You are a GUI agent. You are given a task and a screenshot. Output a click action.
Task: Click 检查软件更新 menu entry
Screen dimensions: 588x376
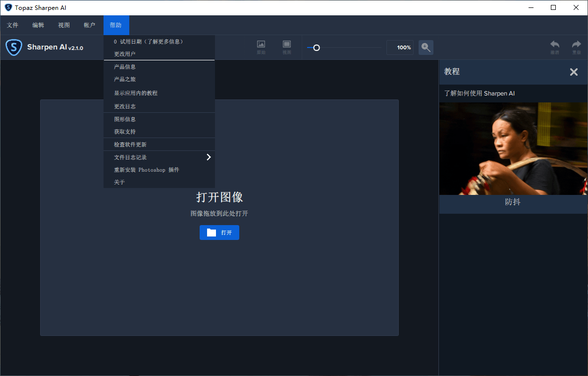159,144
